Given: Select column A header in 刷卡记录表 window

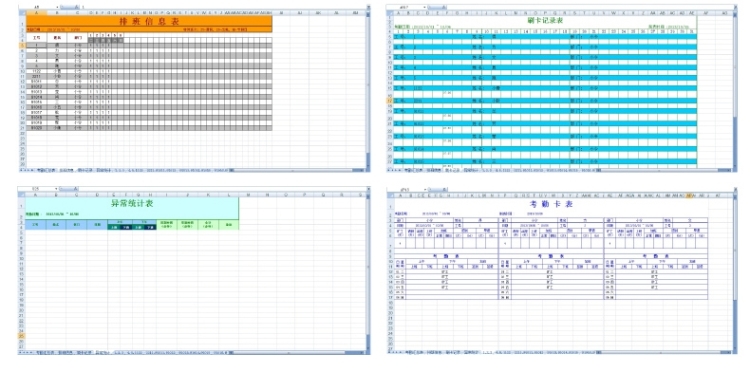Looking at the screenshot, I should point(397,12).
